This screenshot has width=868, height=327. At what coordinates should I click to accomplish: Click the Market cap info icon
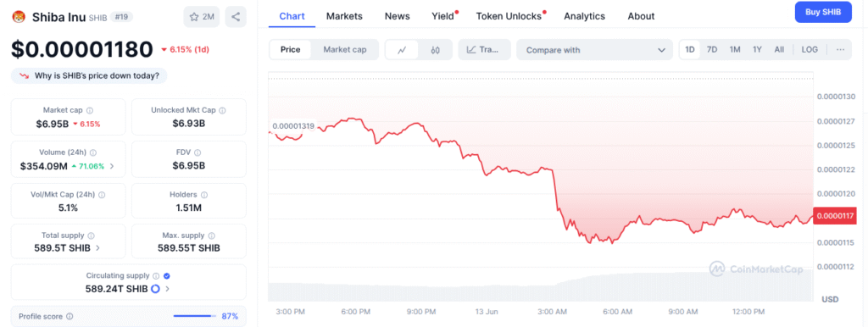coord(90,110)
